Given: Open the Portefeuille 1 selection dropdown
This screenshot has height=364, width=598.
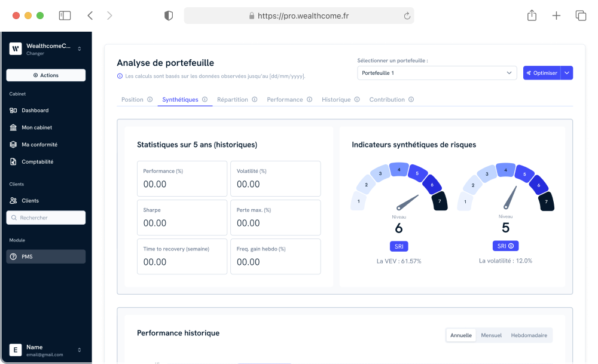Looking at the screenshot, I should 437,73.
